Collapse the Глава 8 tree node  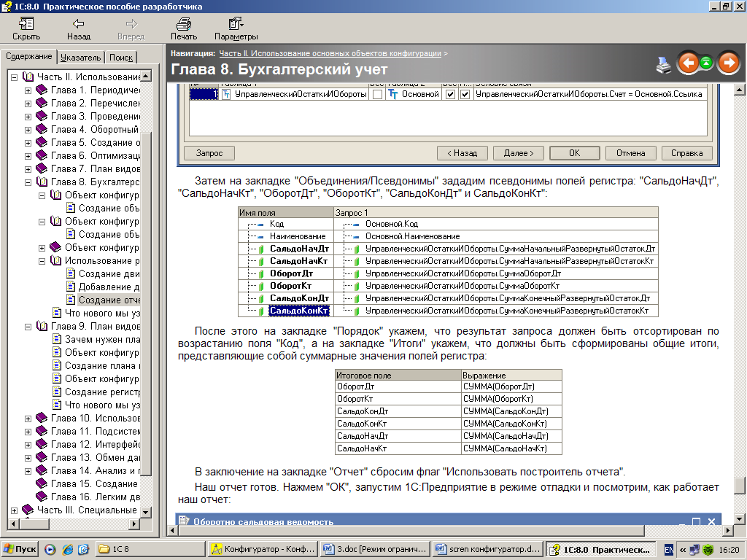tap(28, 182)
